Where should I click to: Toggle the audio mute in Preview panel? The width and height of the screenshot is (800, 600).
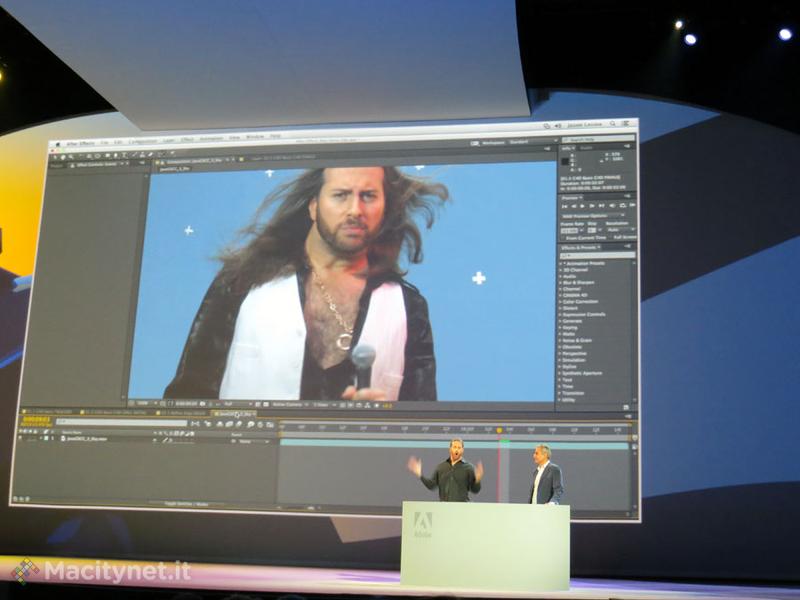612,206
